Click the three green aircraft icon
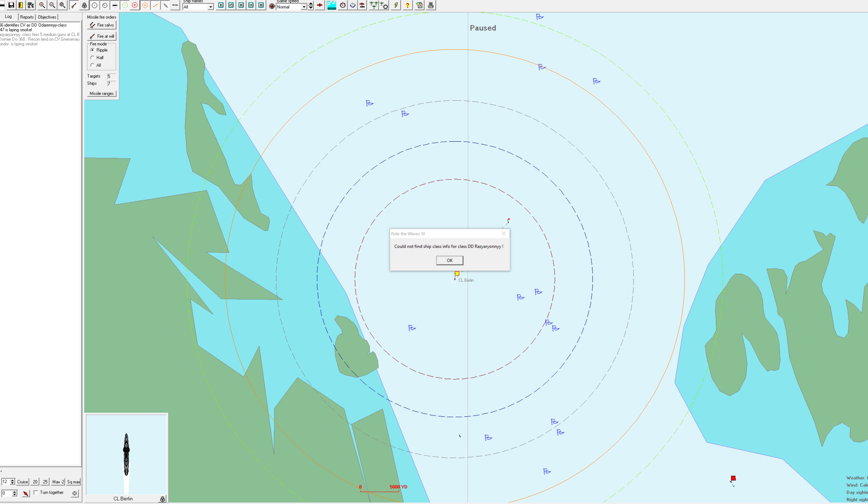868x504 pixels. 374,5
